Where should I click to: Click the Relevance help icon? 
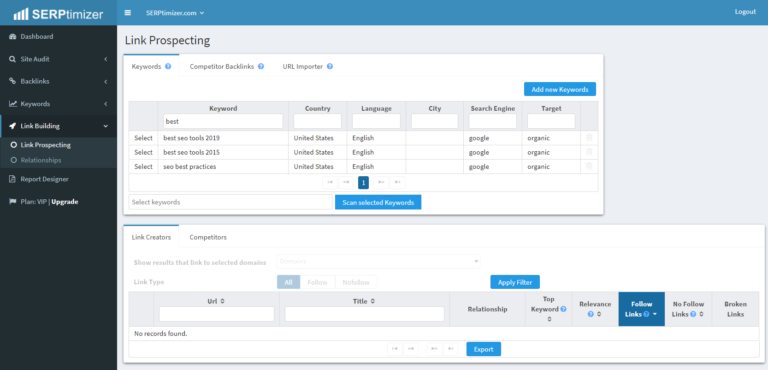pos(591,314)
